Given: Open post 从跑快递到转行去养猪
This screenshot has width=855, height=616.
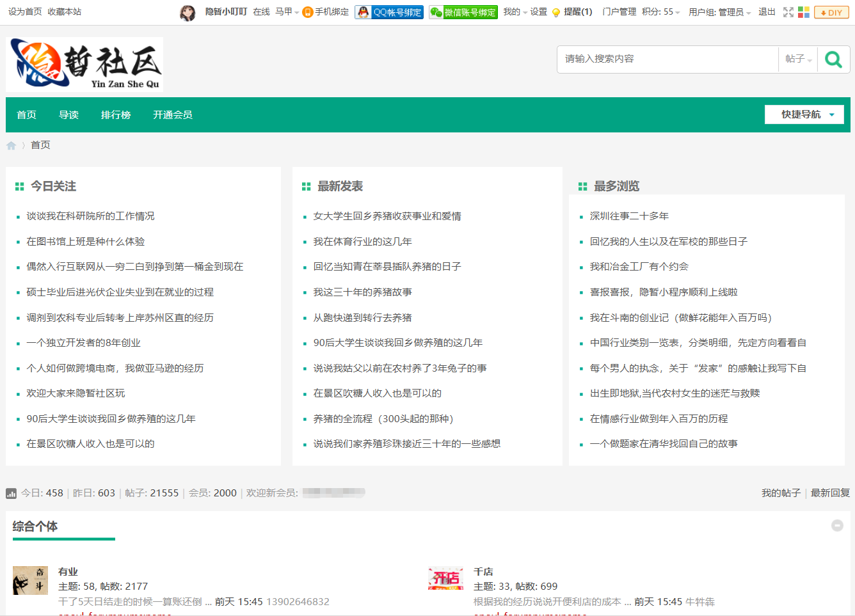Looking at the screenshot, I should (x=362, y=318).
